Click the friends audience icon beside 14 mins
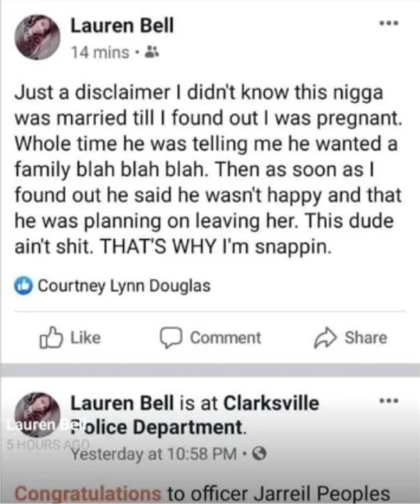The image size is (420, 504). [152, 52]
